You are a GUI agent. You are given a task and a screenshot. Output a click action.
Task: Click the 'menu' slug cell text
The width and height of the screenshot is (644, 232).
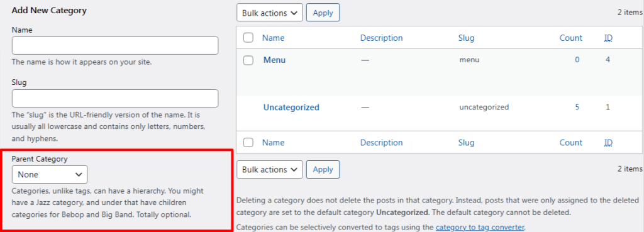click(x=469, y=60)
